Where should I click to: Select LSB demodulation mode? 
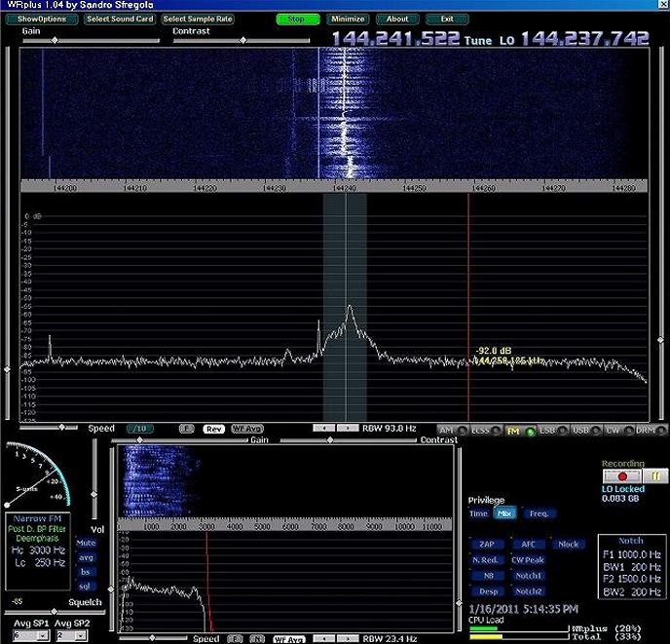[554, 431]
